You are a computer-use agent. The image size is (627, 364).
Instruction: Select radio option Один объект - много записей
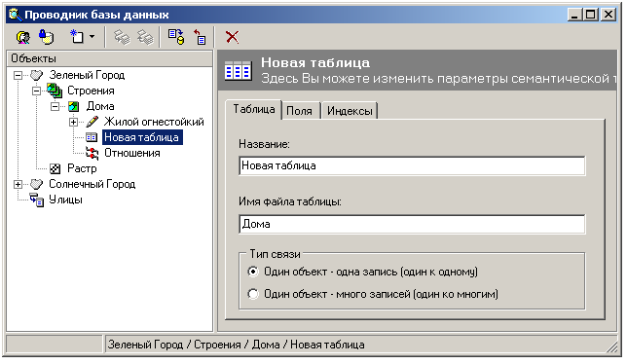coord(253,294)
